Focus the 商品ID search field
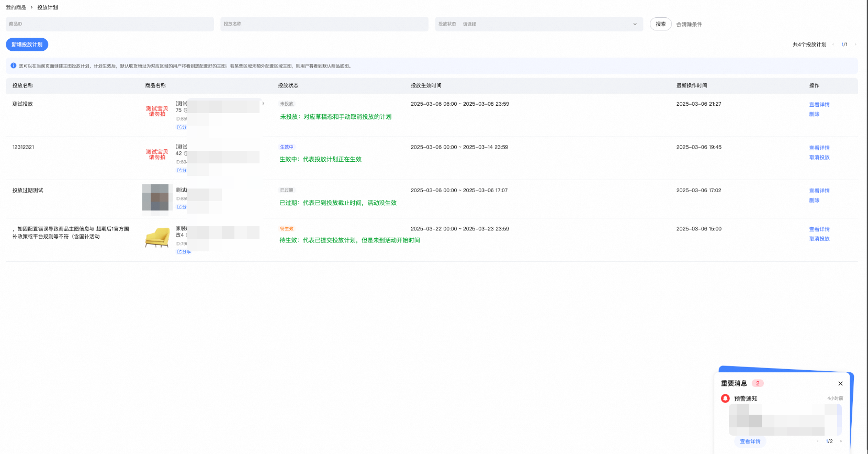 (110, 24)
